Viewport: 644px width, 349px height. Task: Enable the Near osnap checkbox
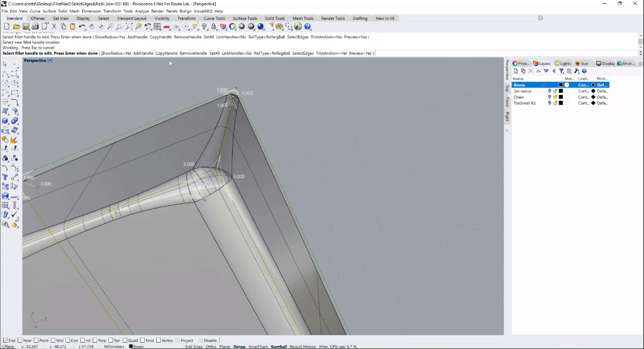pyautogui.click(x=20, y=340)
